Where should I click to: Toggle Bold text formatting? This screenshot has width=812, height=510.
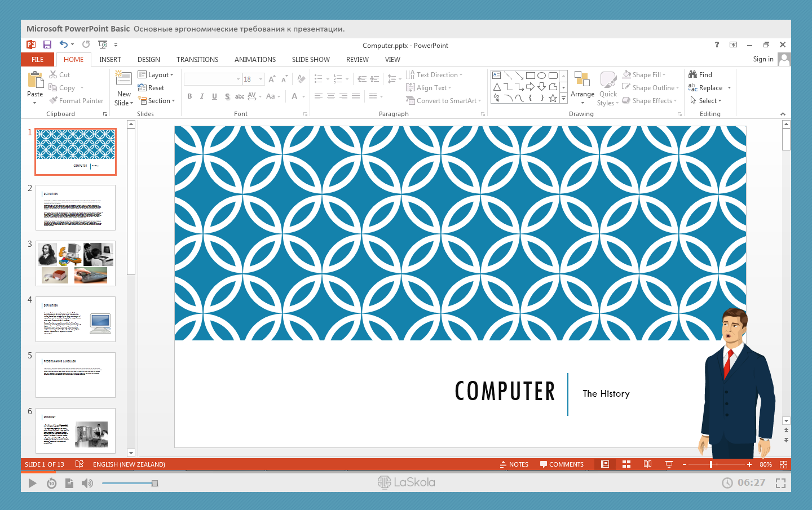(189, 96)
